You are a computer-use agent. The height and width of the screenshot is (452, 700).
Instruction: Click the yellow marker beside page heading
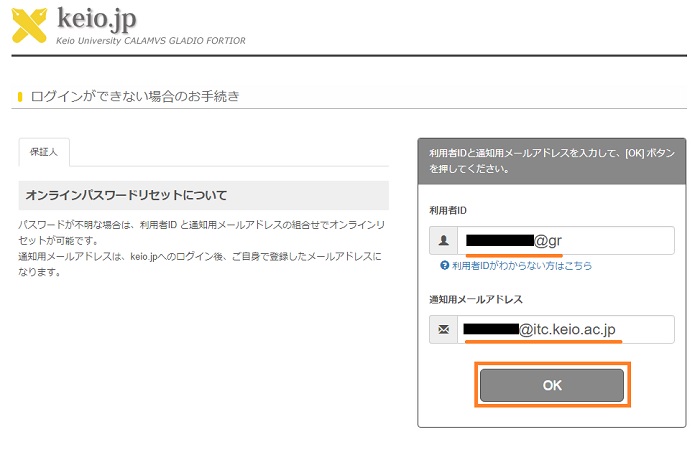tap(20, 97)
